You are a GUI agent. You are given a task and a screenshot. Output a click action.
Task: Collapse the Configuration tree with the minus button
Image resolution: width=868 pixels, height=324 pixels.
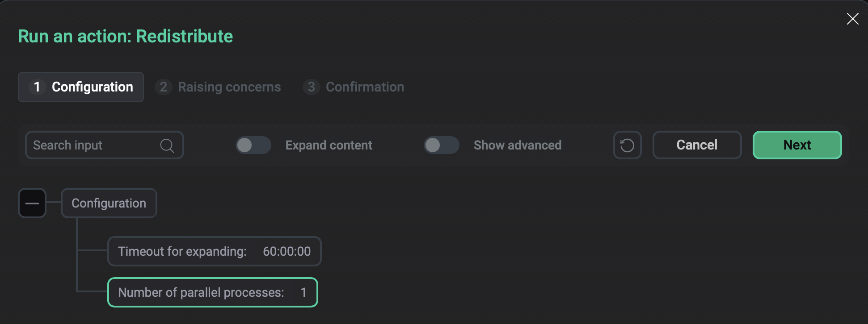[32, 203]
